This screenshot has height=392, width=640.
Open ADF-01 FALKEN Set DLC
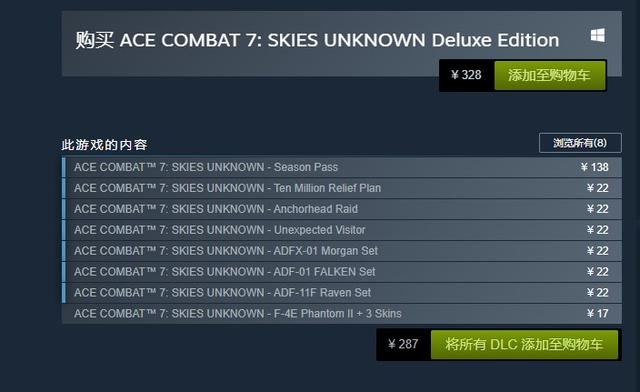pyautogui.click(x=342, y=272)
